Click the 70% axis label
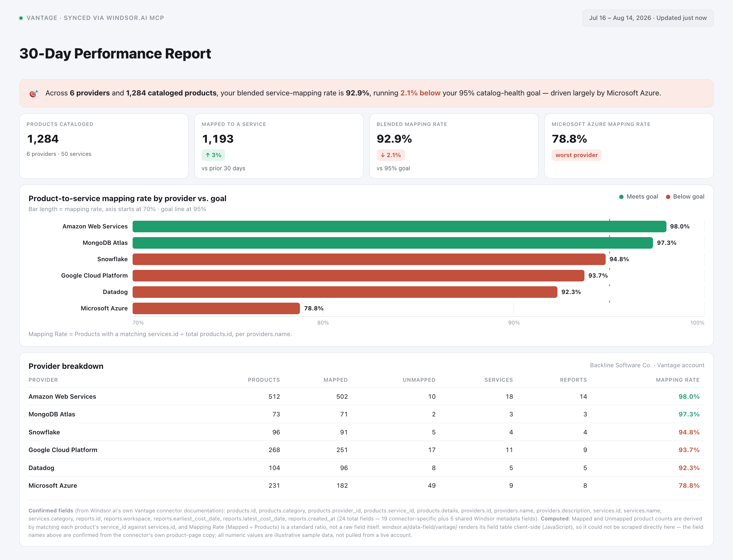Viewport: 733px width, 560px height. tap(138, 323)
